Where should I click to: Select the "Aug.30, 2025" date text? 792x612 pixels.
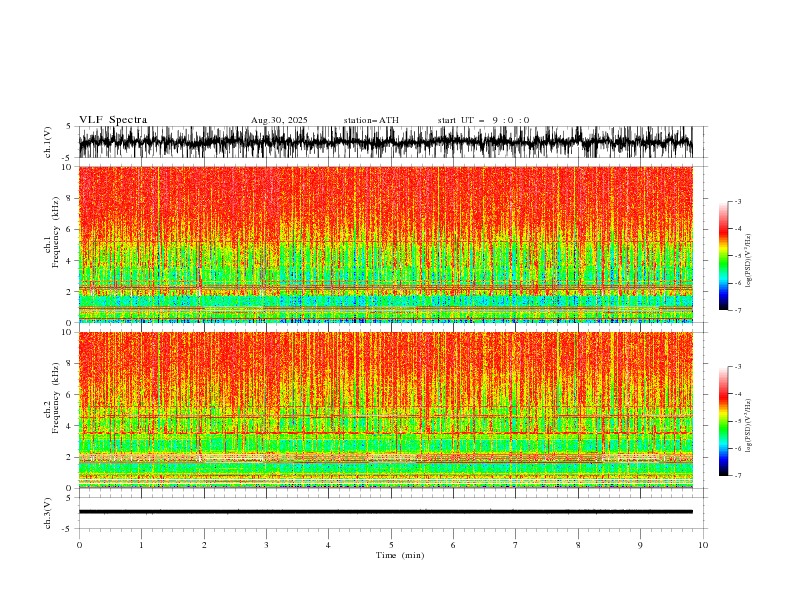coord(279,120)
